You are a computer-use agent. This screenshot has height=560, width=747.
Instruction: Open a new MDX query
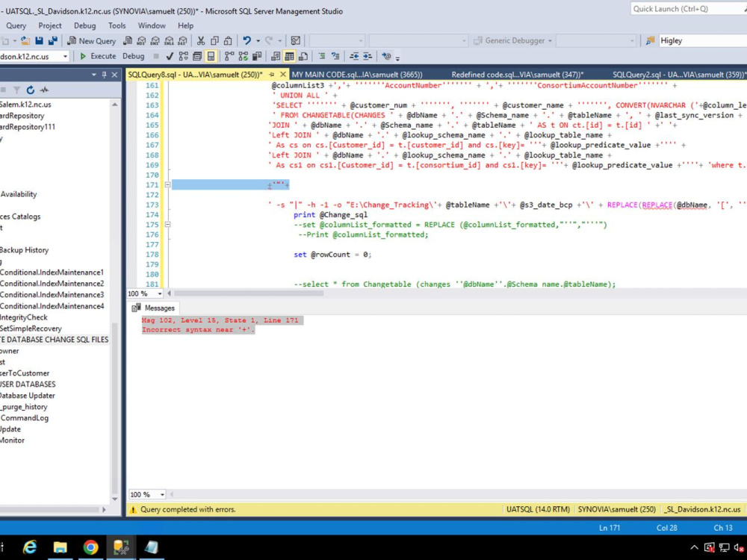(141, 41)
